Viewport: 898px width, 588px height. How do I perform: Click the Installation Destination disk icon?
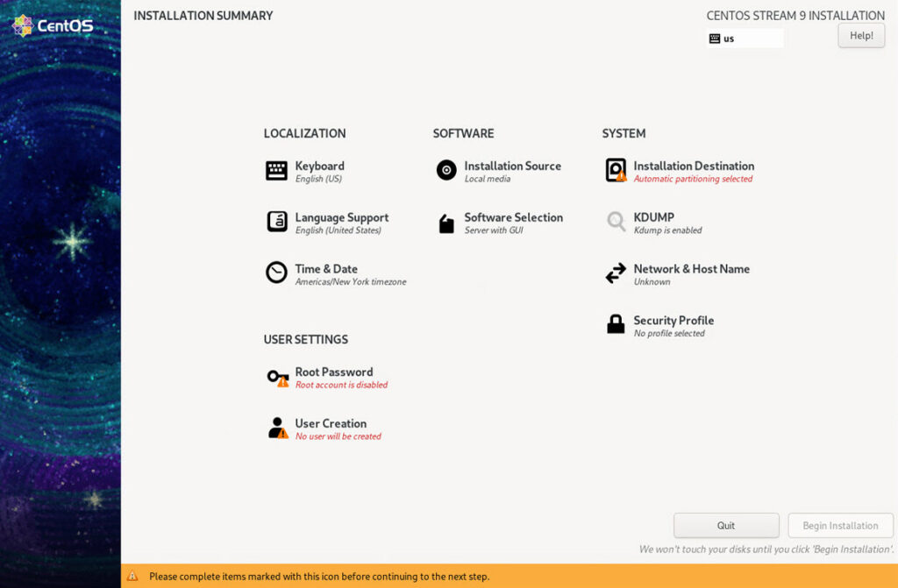coord(616,170)
